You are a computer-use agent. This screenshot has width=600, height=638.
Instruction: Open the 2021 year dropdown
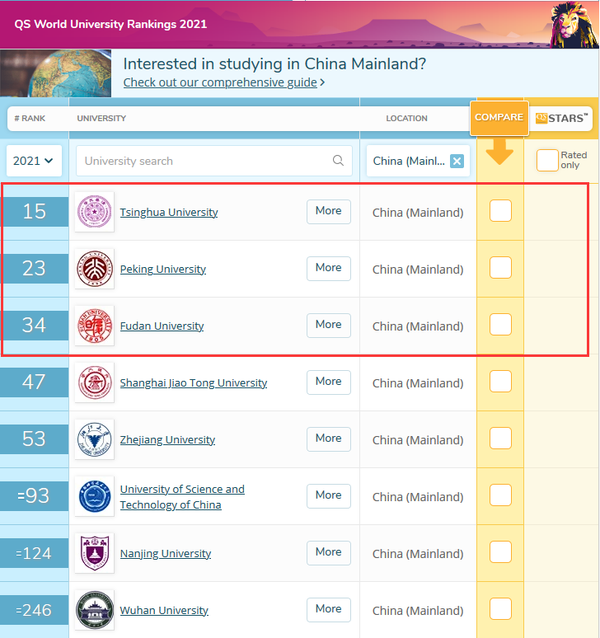point(34,161)
